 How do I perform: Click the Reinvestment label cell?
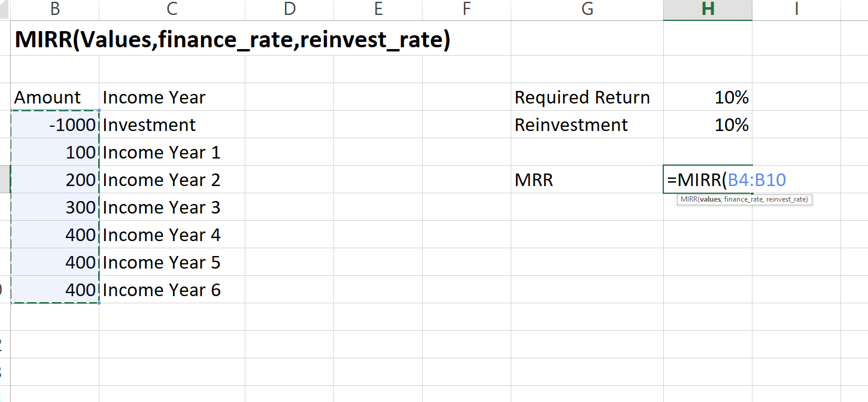(x=570, y=124)
